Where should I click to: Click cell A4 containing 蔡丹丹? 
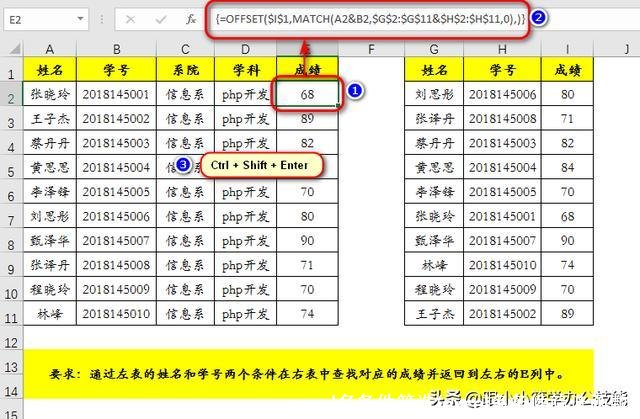pos(50,143)
